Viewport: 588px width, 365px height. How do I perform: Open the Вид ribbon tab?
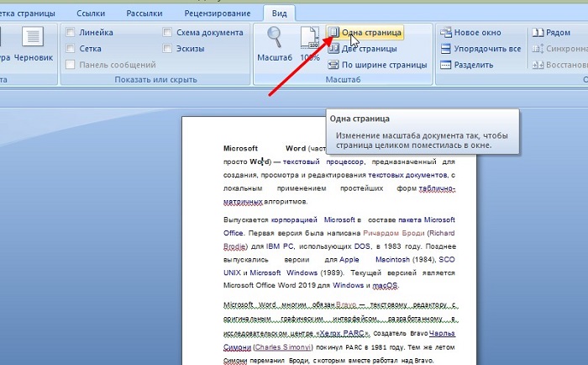point(280,13)
